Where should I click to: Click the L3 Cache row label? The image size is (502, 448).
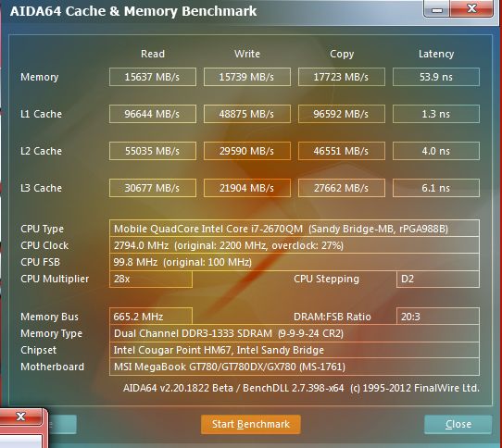pyautogui.click(x=41, y=188)
